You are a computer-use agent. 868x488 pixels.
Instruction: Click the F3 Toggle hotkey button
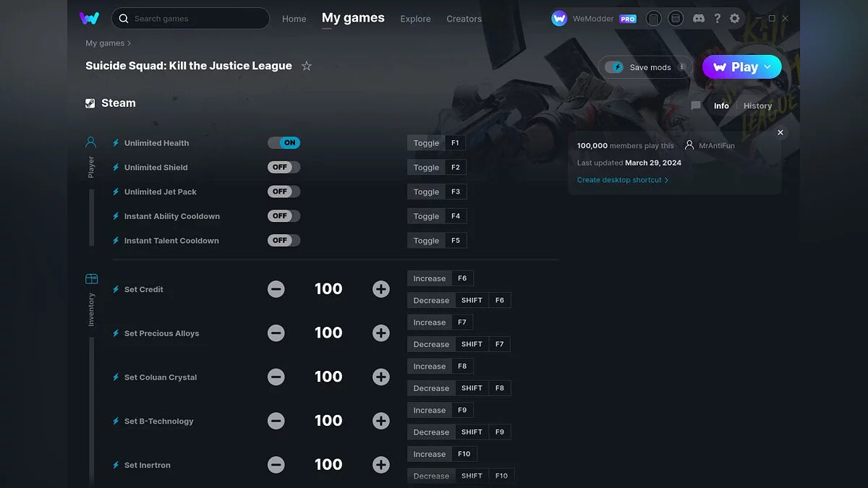pos(436,192)
